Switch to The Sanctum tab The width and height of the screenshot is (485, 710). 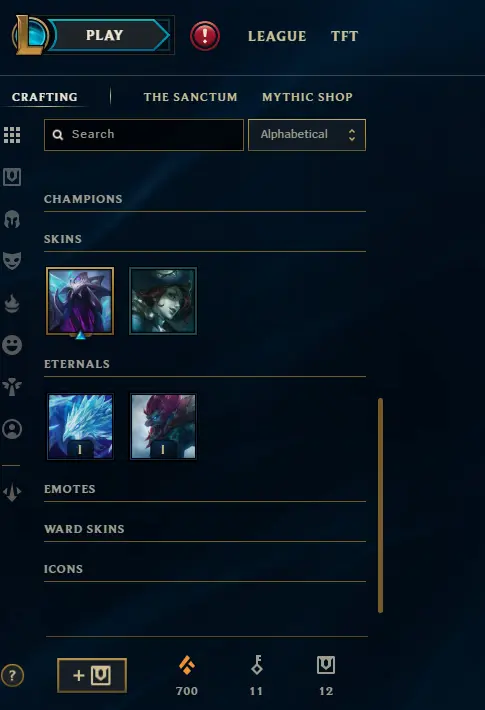pos(190,97)
